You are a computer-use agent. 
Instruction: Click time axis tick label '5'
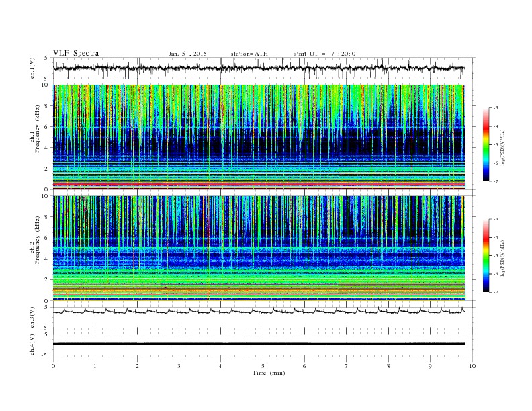[263, 366]
